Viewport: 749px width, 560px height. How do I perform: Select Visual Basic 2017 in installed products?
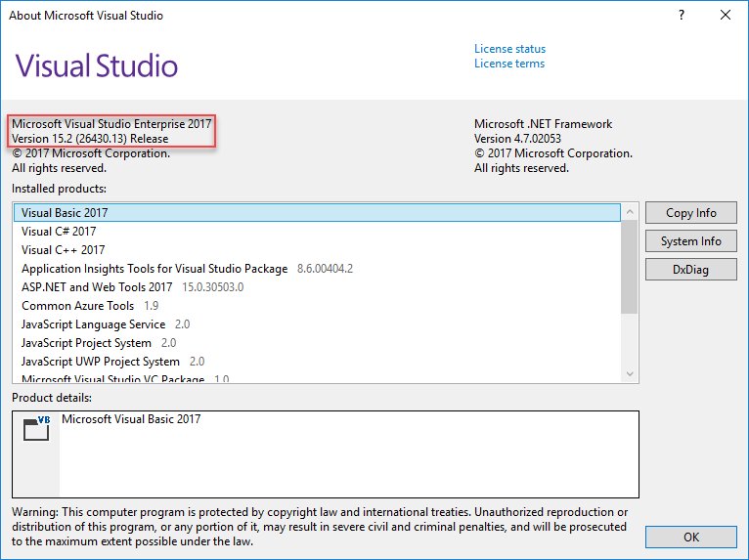click(x=317, y=212)
